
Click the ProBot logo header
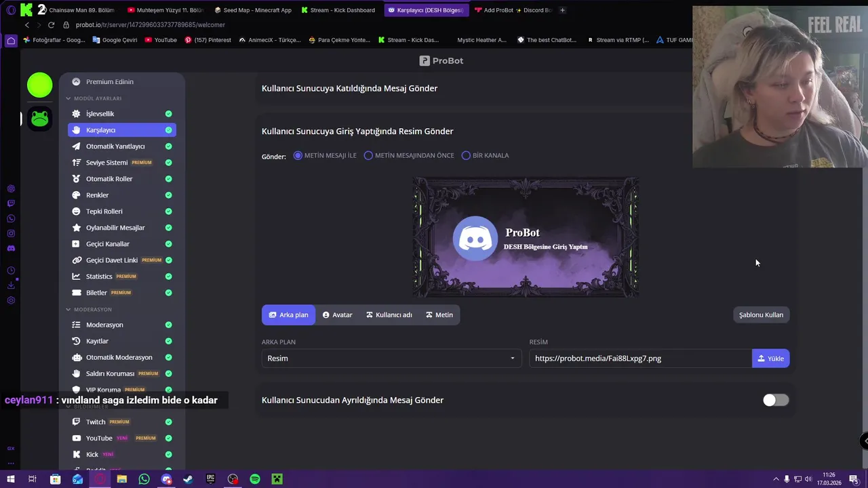pos(441,61)
